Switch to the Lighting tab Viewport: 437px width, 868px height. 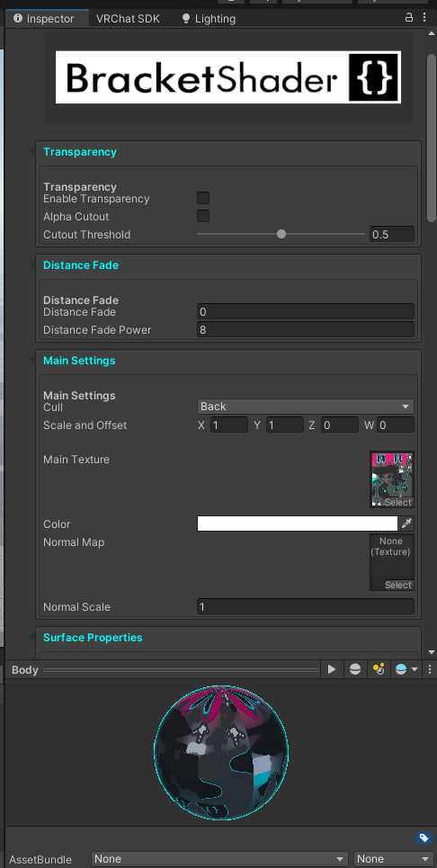[210, 19]
